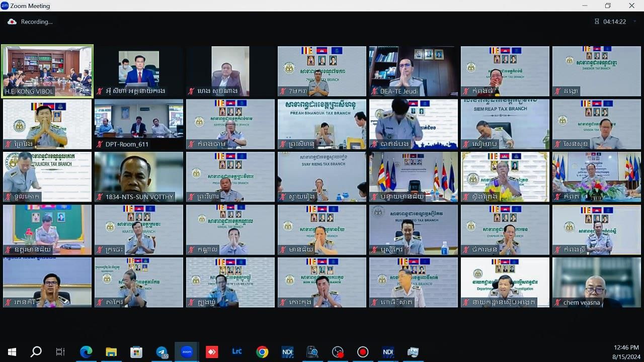Click the Preah Sihanouk Tax Branch tile

[322, 124]
